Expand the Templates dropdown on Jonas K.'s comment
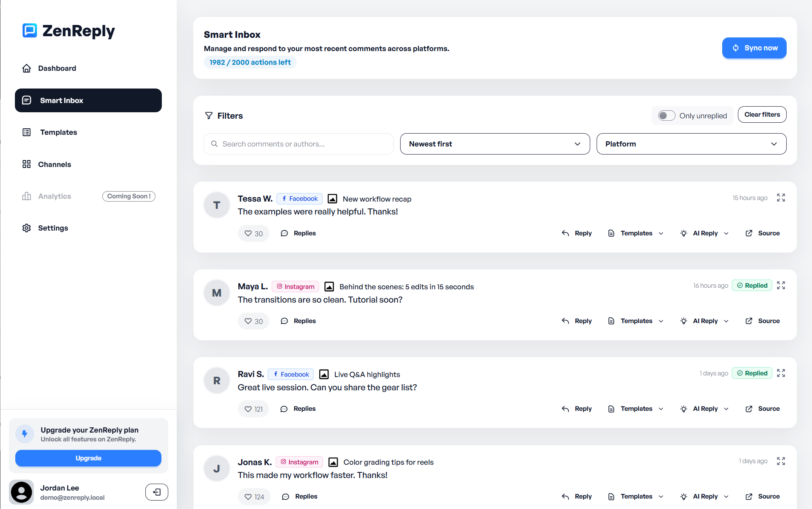The height and width of the screenshot is (509, 812). click(635, 496)
